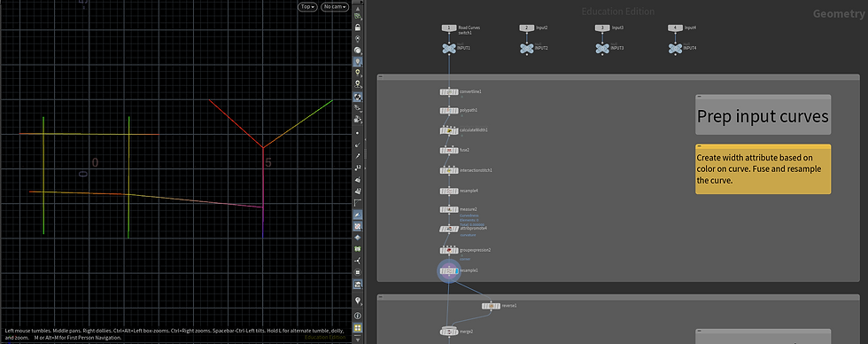Screen dimensions: 868x344
Task: Click the Road Curves input 1 connector
Action: click(x=449, y=27)
